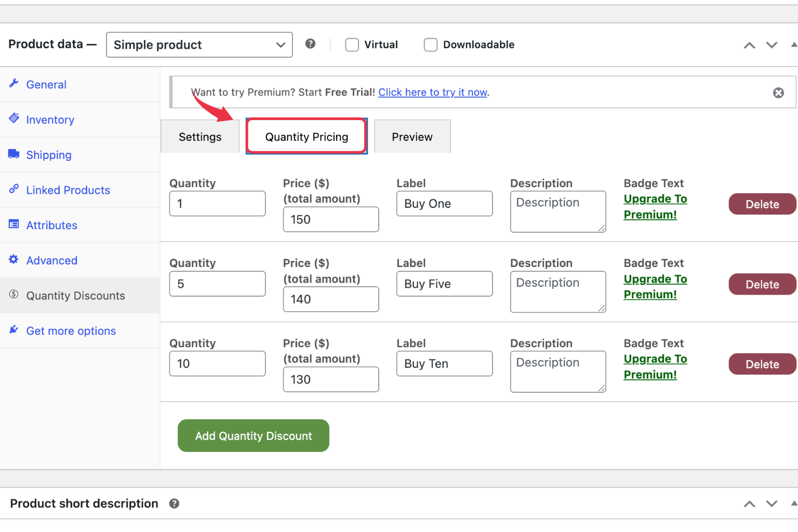The width and height of the screenshot is (798, 532).
Task: Open the Preview tab
Action: tap(412, 137)
